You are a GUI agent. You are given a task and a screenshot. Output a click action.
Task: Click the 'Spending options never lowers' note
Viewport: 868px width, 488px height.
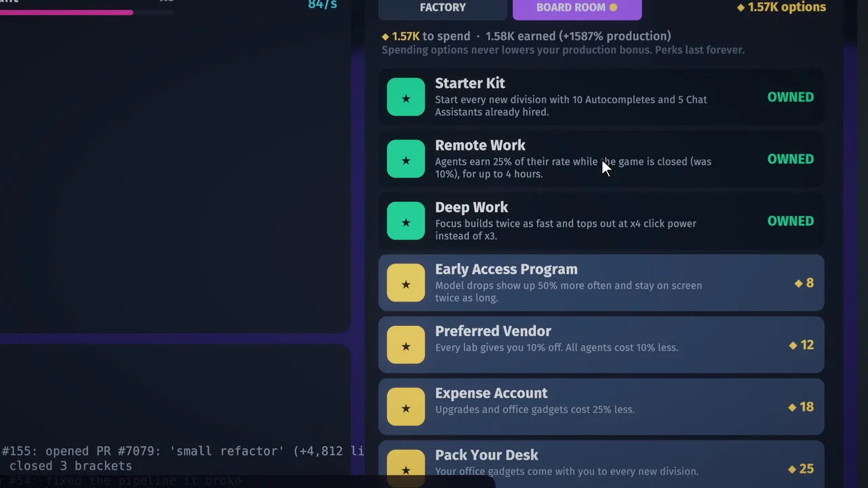tap(563, 50)
